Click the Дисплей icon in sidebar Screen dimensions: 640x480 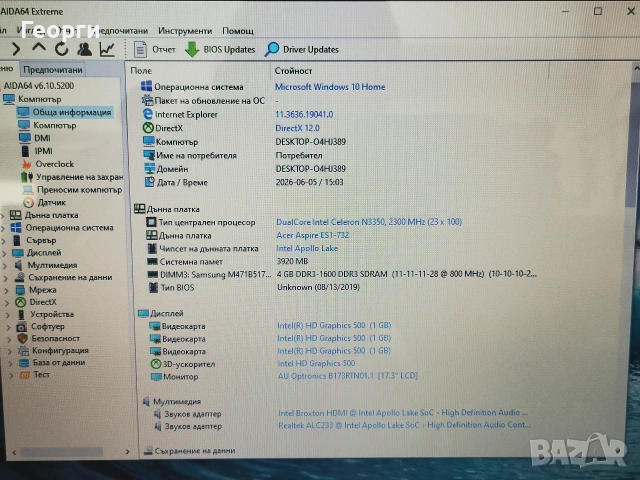pos(18,253)
